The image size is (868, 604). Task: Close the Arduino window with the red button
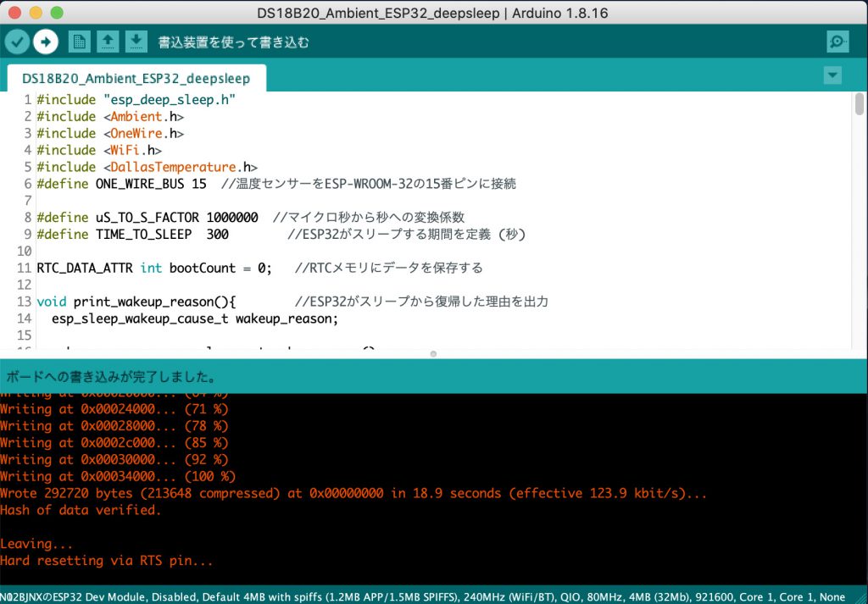[x=16, y=13]
